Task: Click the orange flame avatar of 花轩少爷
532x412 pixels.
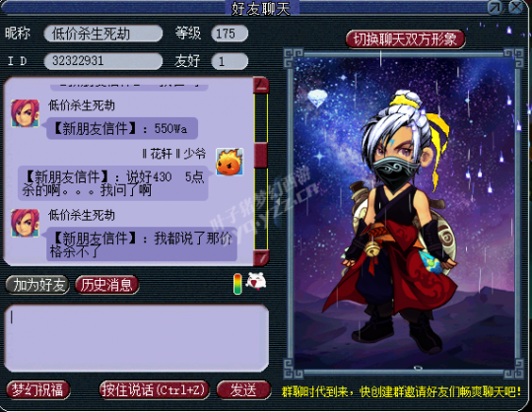Action: tap(230, 162)
